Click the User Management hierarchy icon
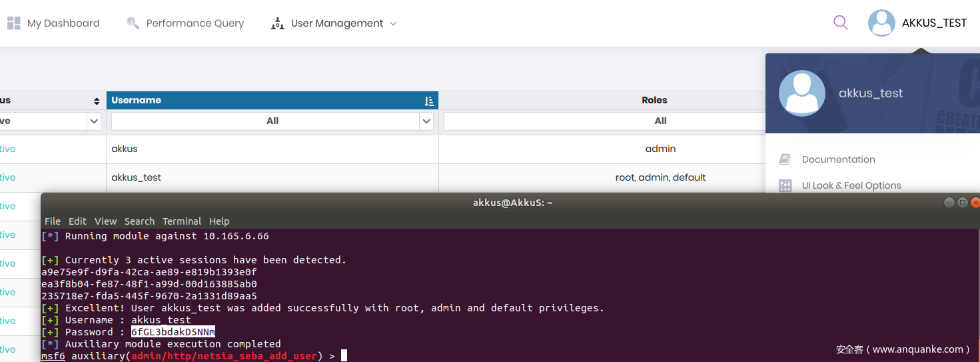980x362 pixels. [x=277, y=23]
